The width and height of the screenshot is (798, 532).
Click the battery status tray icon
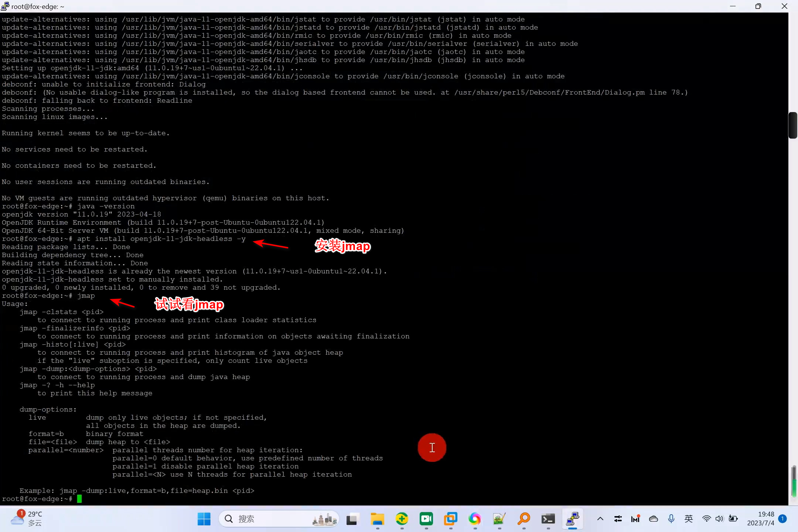point(733,519)
